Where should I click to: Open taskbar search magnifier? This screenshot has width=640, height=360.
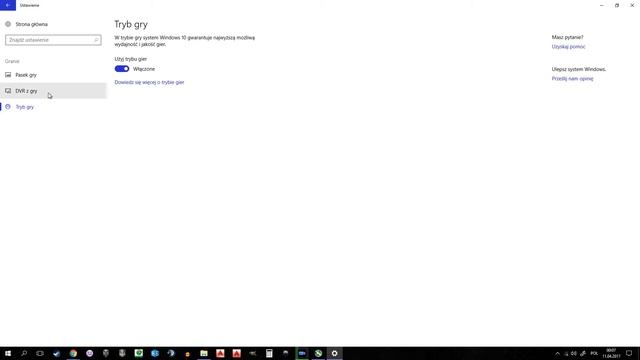click(x=24, y=353)
